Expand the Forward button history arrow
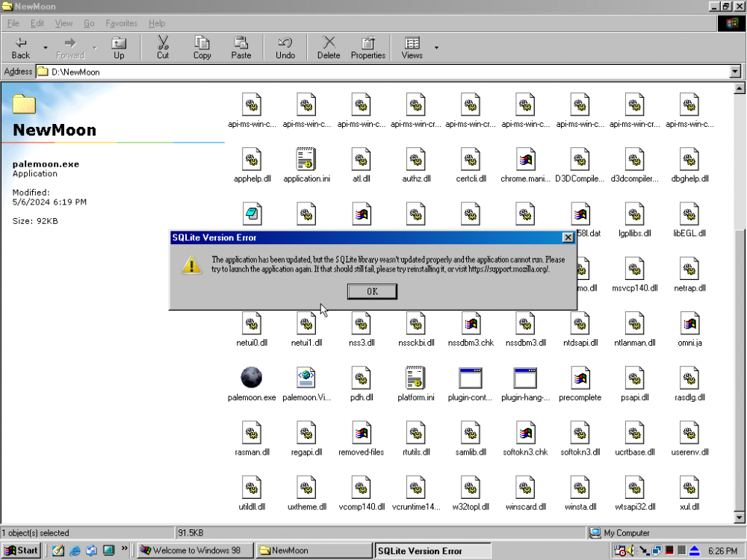The height and width of the screenshot is (560, 747). tap(93, 47)
